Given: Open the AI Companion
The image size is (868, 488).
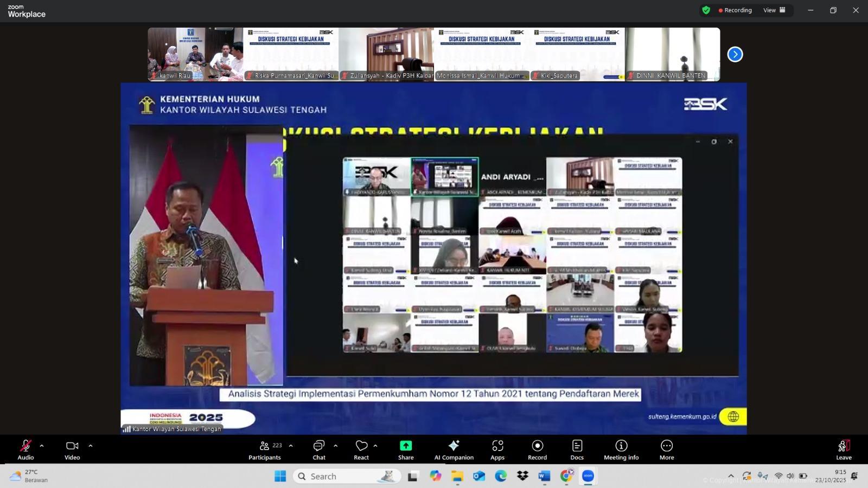Looking at the screenshot, I should [454, 449].
